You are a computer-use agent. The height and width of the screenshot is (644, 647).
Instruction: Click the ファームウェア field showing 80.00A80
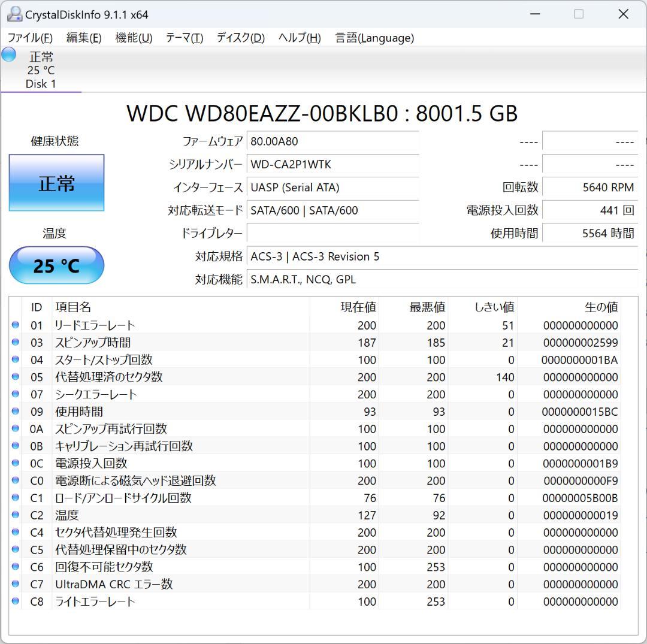(333, 141)
